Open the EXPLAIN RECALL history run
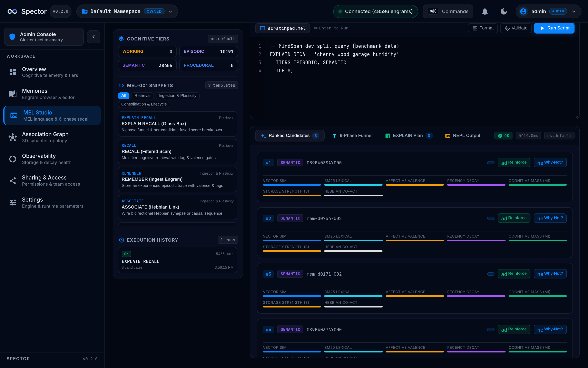588x368 pixels. [x=177, y=260]
